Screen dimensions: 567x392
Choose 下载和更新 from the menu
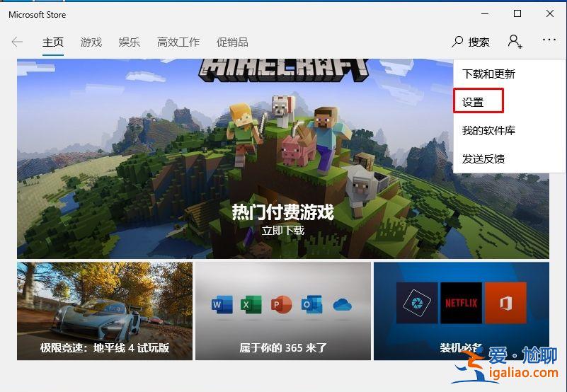[488, 74]
